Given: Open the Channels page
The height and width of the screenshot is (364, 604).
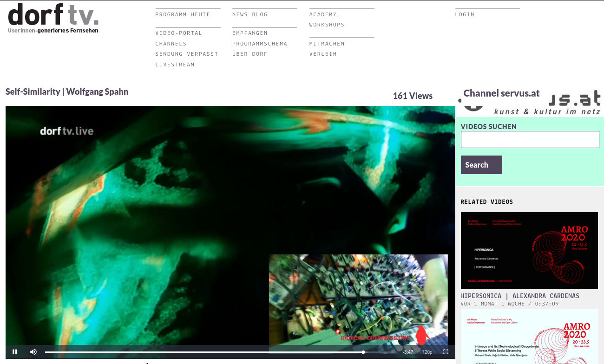Looking at the screenshot, I should [171, 44].
